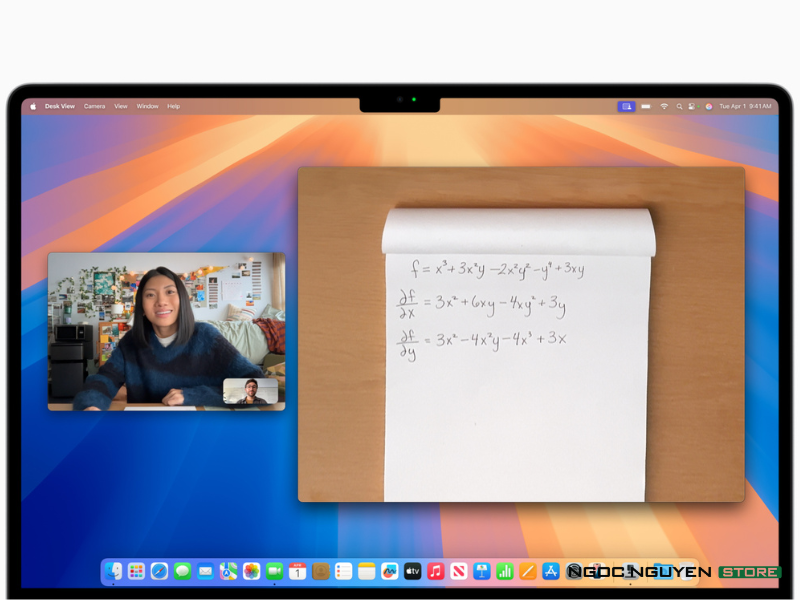
Task: Open the Help menu
Action: click(174, 106)
